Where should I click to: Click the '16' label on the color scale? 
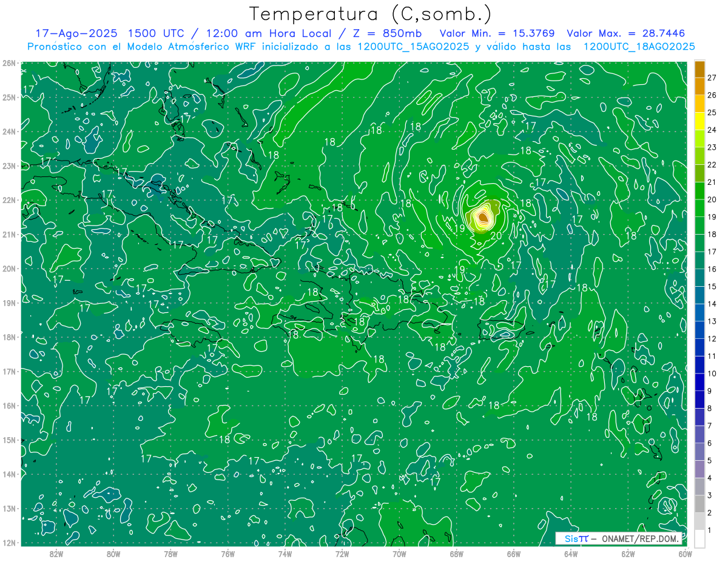(x=712, y=269)
